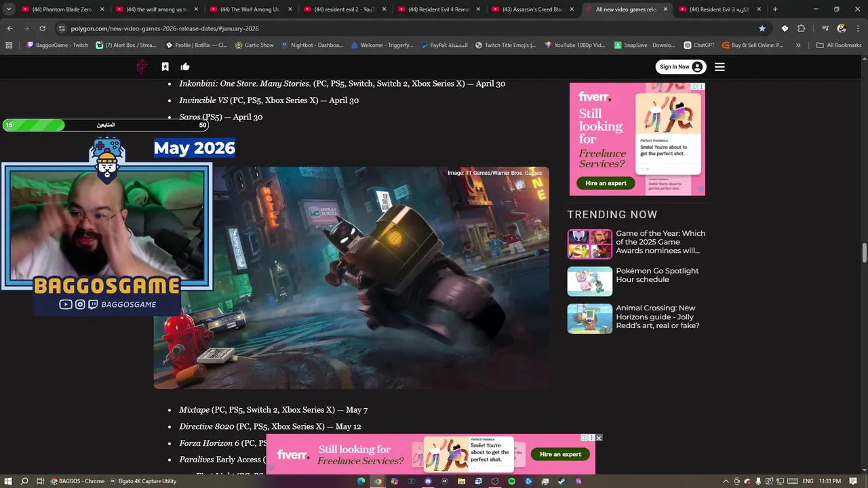Open Pokémon Go Spotlight Hour schedule
The image size is (868, 488).
(x=657, y=275)
